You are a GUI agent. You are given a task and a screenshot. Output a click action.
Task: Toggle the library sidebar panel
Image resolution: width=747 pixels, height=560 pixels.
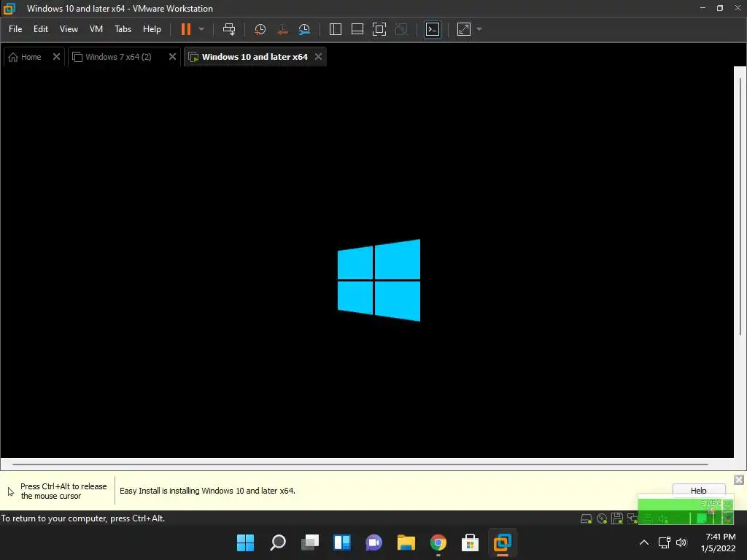tap(336, 29)
